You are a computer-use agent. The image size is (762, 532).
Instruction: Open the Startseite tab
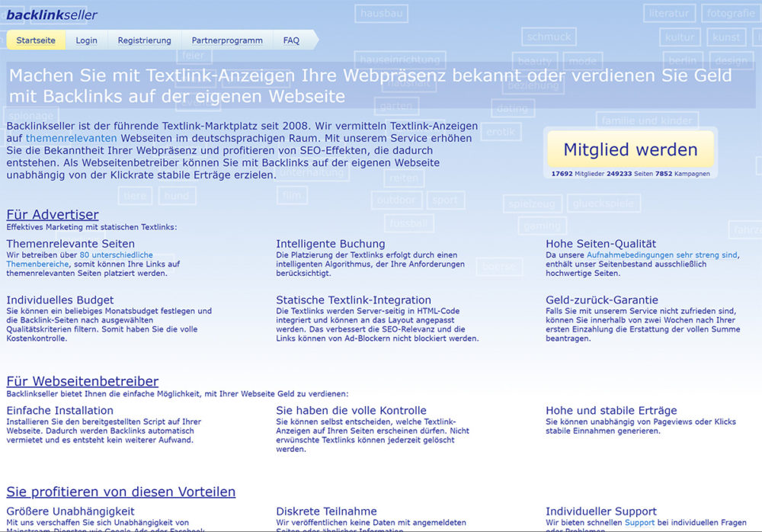36,40
